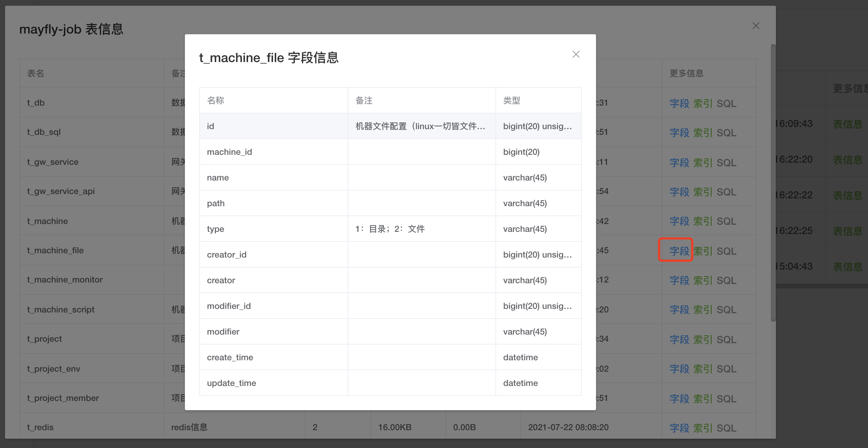This screenshot has height=448, width=868.
Task: Select the modifier_id field name
Action: pyautogui.click(x=229, y=306)
